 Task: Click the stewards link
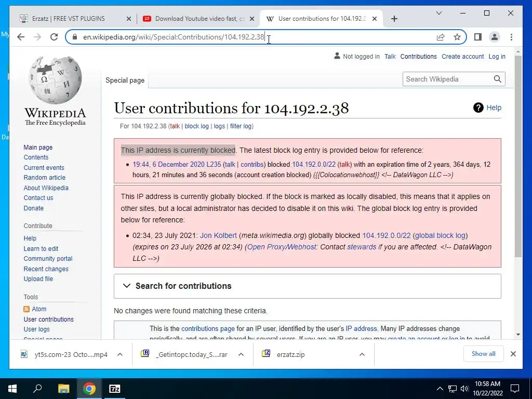pyautogui.click(x=362, y=247)
